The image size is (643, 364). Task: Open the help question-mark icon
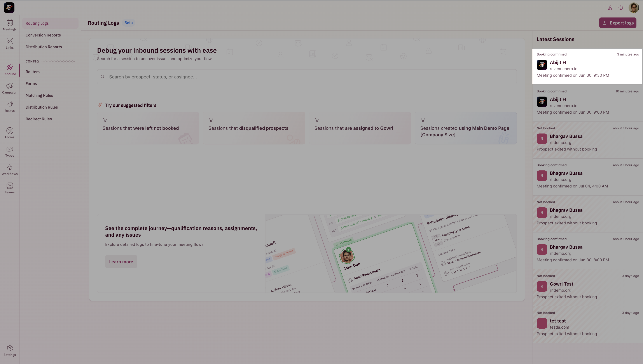tap(621, 8)
